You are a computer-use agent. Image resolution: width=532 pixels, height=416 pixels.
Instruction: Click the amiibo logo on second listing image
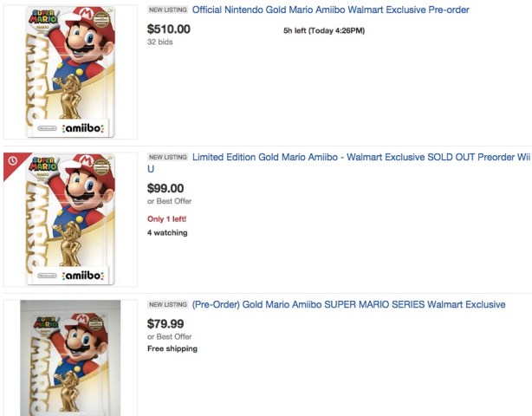pos(84,276)
